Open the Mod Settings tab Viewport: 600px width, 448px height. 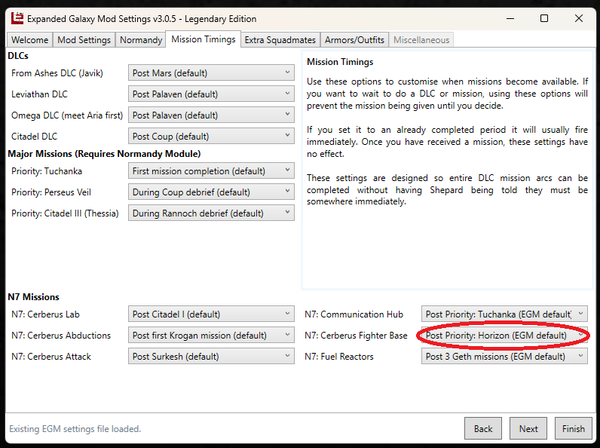[x=84, y=40]
